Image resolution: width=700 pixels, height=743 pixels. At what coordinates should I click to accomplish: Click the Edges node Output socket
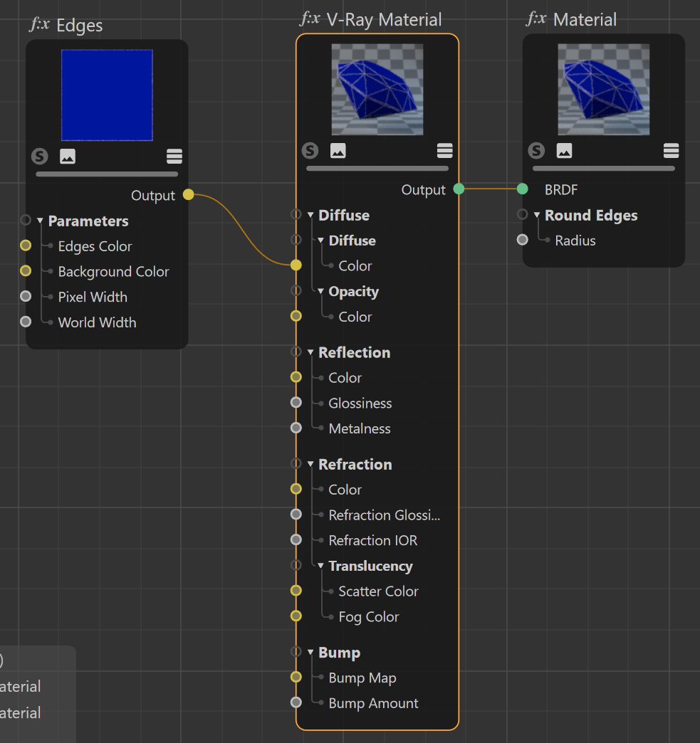pyautogui.click(x=188, y=195)
